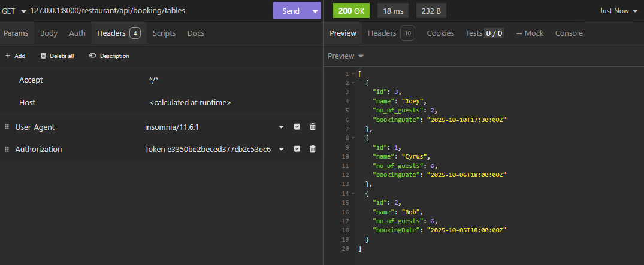Click the 232 B response size badge
Screen dimensions: 644x265
pos(431,11)
